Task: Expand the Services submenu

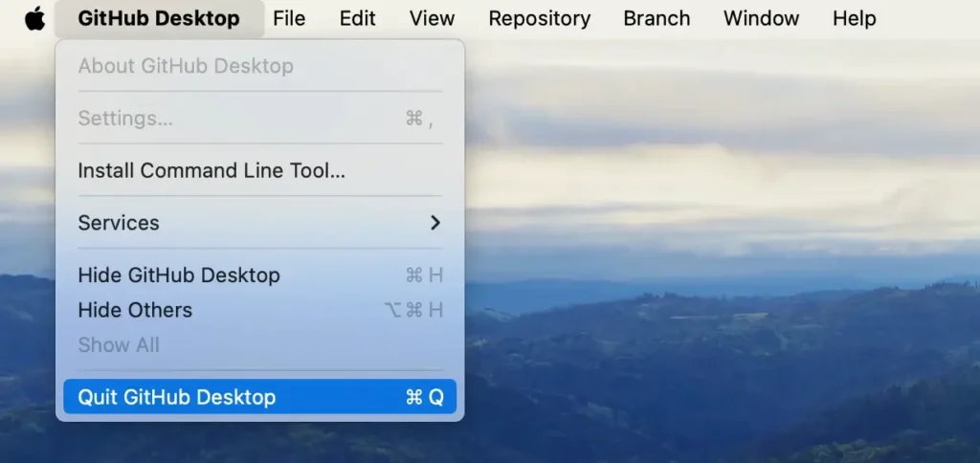Action: click(260, 223)
